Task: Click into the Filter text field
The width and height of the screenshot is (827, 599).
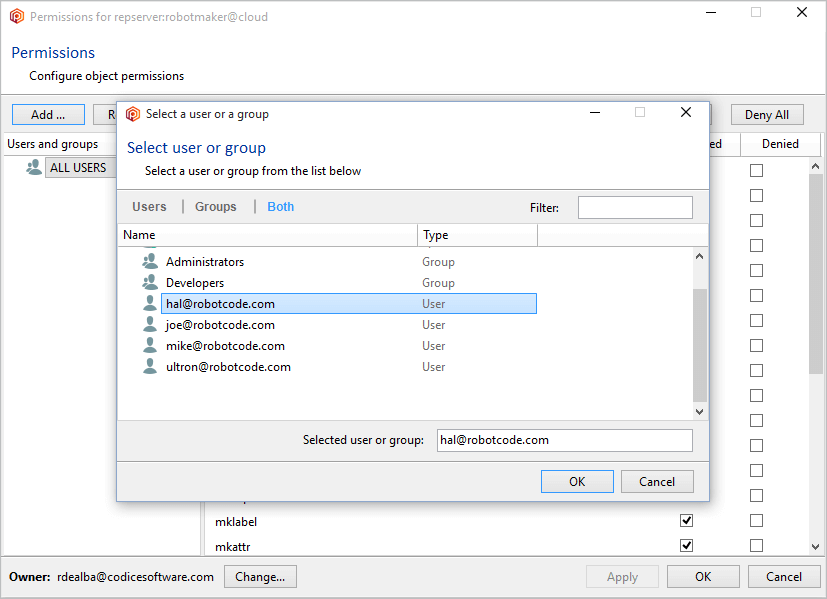Action: click(x=635, y=207)
